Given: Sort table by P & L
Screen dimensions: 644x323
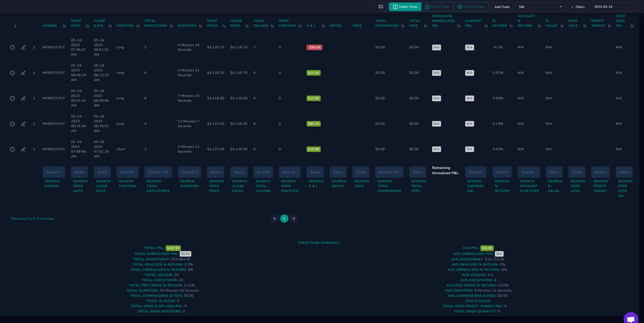Looking at the screenshot, I should tap(323, 26).
